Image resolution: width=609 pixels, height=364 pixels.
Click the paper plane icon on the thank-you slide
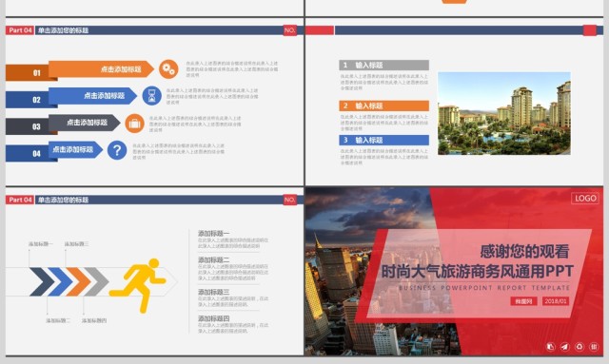click(x=564, y=347)
